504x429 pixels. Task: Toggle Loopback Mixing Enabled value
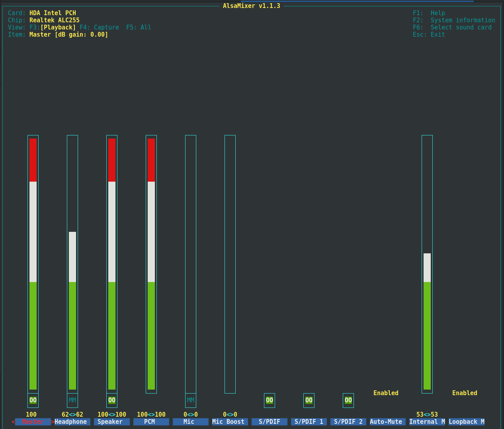click(x=465, y=393)
